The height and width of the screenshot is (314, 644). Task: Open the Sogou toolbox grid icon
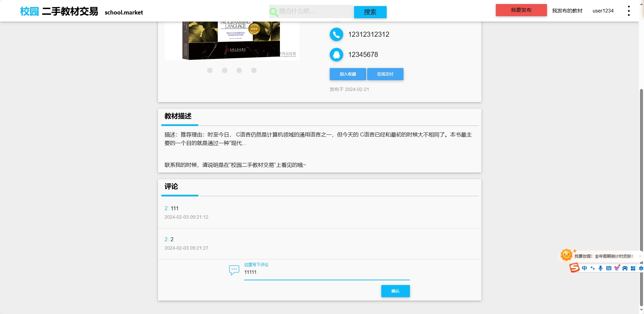(x=633, y=268)
